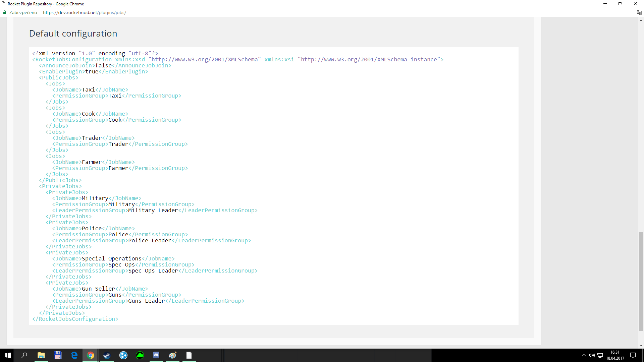Click the scrollbar down arrow
644x362 pixels.
coord(641,346)
